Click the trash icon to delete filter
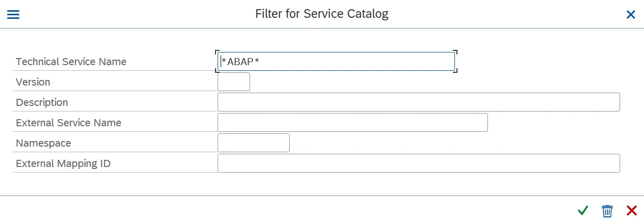Screen dimensions: 644x223 (x=607, y=211)
